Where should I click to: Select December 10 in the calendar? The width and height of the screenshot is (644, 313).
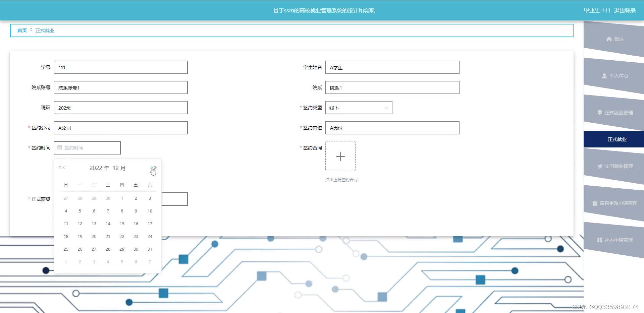(x=150, y=211)
